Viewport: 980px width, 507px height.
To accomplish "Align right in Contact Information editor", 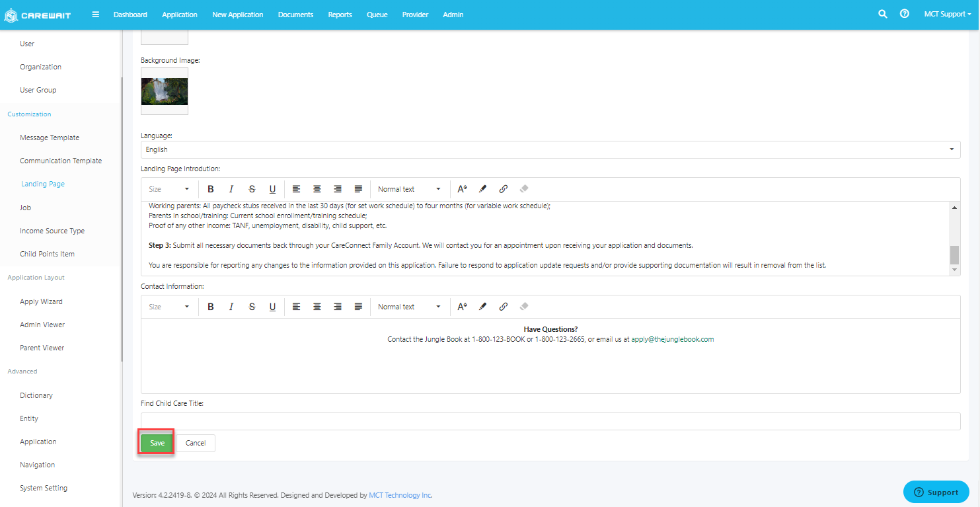I will 338,307.
